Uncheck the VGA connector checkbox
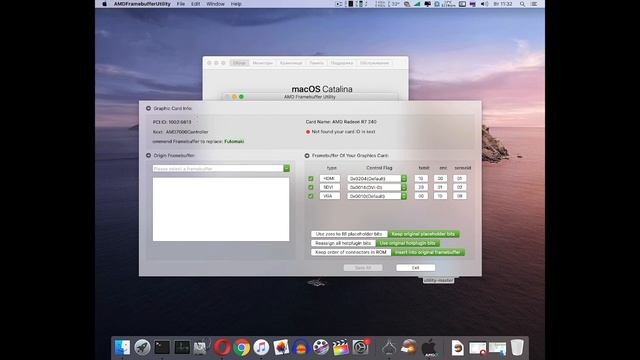 click(311, 196)
